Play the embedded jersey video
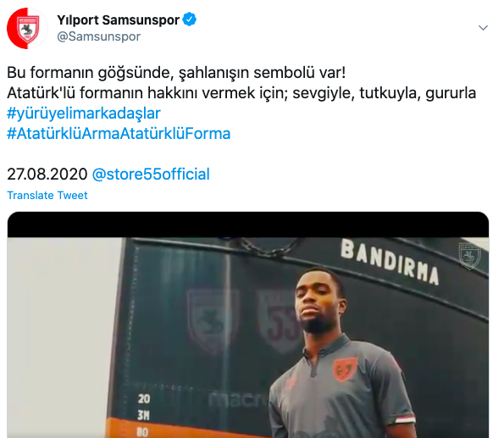Screen dimensions: 504x438 pyautogui.click(x=248, y=324)
